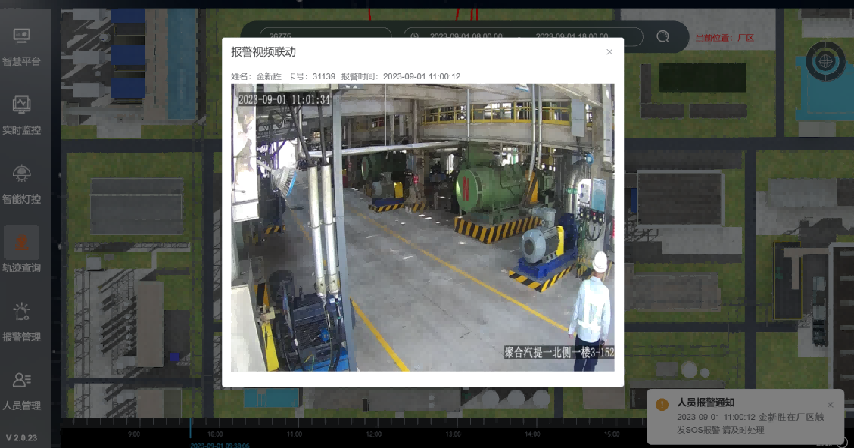
Task: Click the 当前位置: 厂区 location label
Action: pos(724,38)
